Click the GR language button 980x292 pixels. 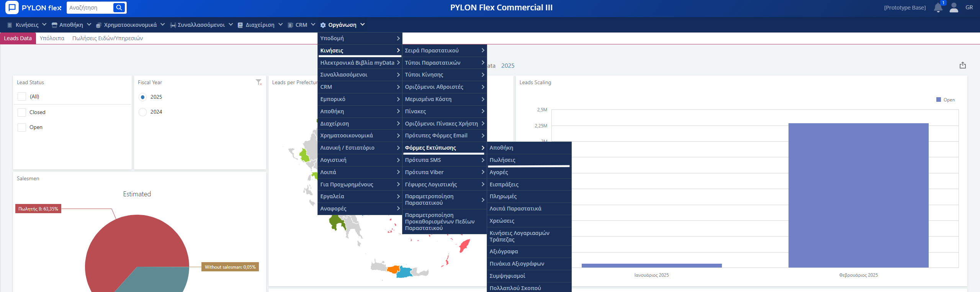969,8
